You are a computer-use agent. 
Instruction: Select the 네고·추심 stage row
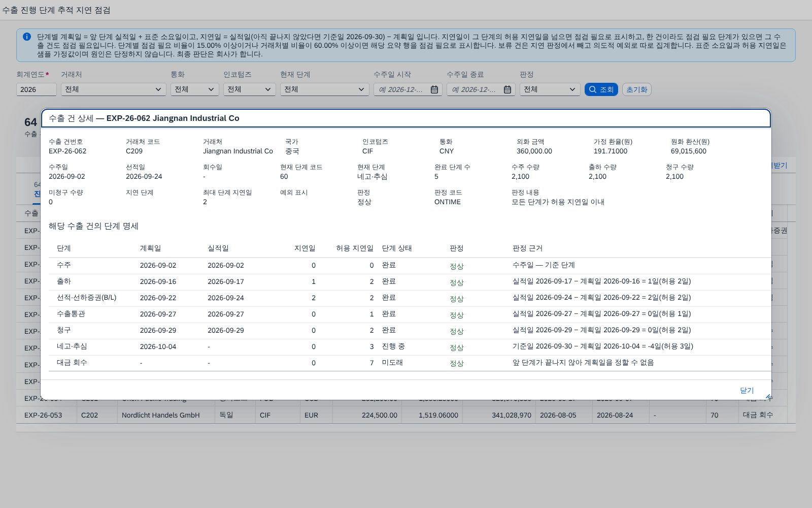click(410, 347)
